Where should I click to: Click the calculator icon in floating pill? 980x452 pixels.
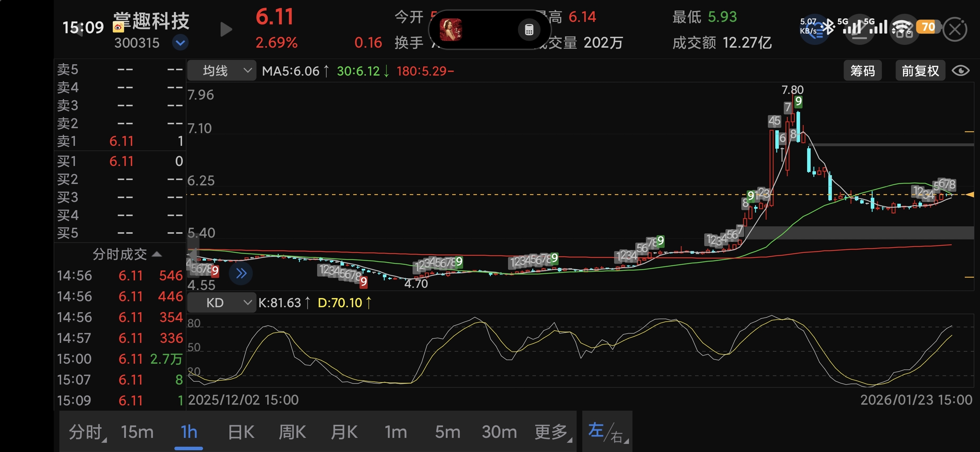529,30
